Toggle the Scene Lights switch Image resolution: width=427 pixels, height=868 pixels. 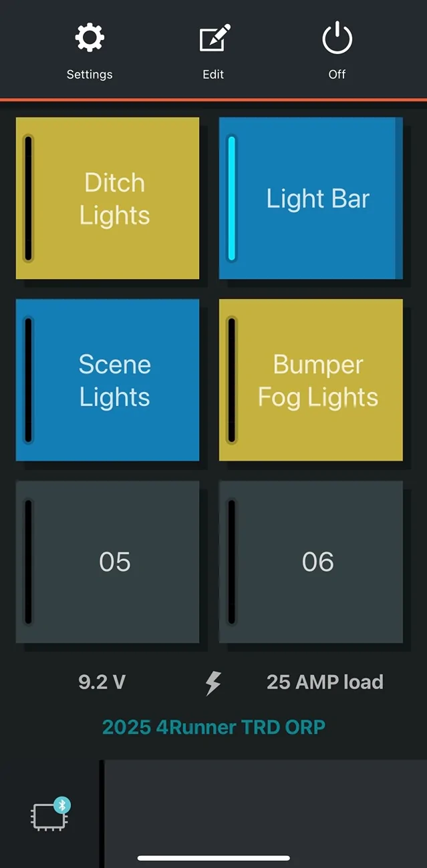[108, 380]
